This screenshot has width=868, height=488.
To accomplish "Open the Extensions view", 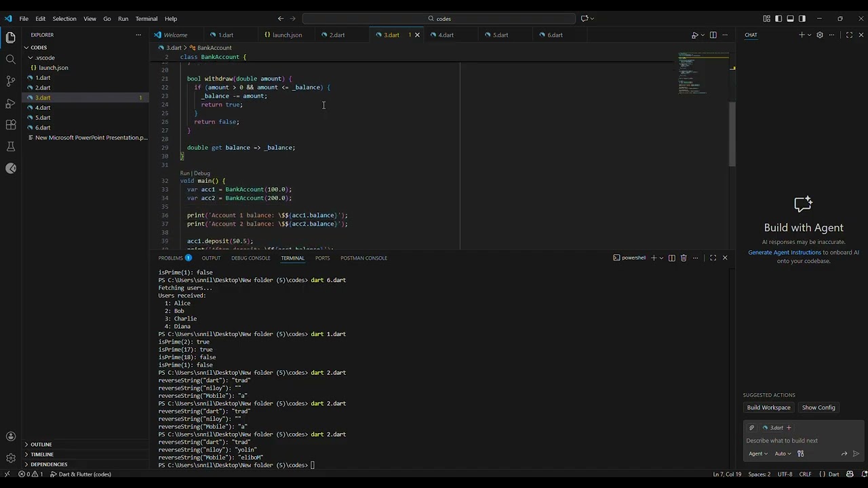I will [10, 125].
